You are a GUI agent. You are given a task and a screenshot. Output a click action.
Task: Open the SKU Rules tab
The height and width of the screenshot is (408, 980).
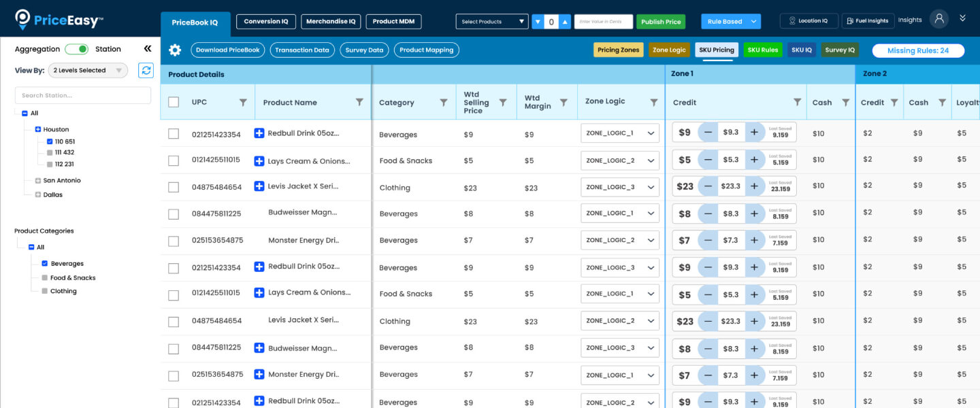click(x=762, y=50)
